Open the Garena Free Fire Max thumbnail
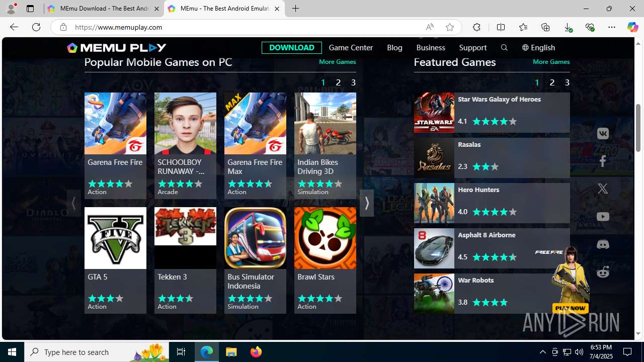This screenshot has width=644, height=362. click(255, 123)
